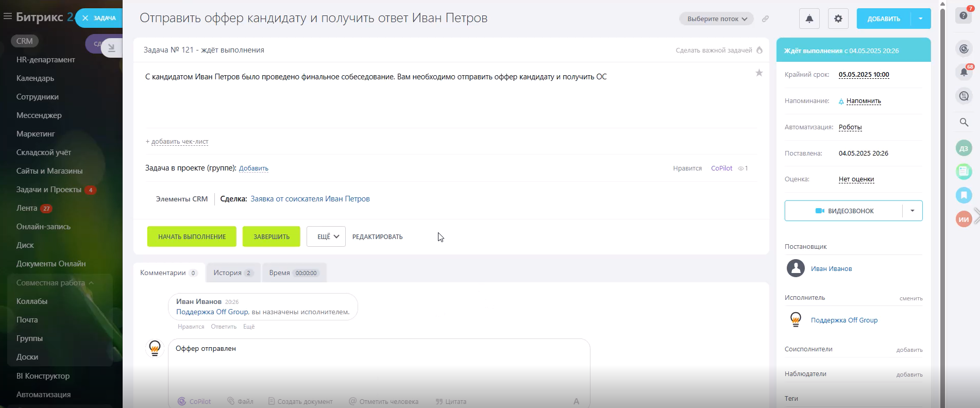Open the Ещё dropdown menu
Image resolution: width=980 pixels, height=408 pixels.
coord(326,236)
